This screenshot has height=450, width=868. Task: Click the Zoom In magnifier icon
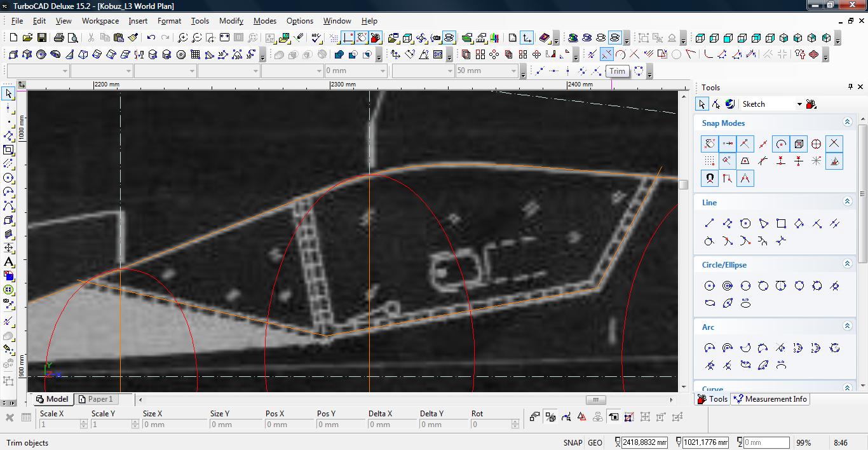point(182,38)
